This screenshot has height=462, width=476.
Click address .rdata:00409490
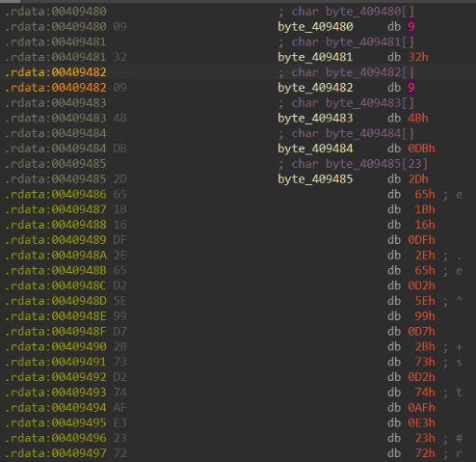coord(55,347)
